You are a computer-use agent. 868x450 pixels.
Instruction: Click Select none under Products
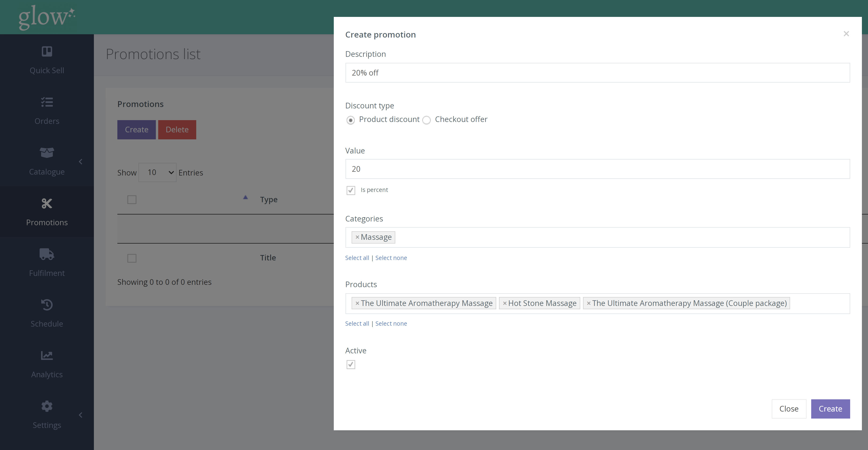pyautogui.click(x=391, y=323)
